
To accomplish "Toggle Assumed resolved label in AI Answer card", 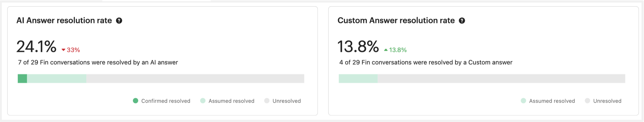I will 232,101.
